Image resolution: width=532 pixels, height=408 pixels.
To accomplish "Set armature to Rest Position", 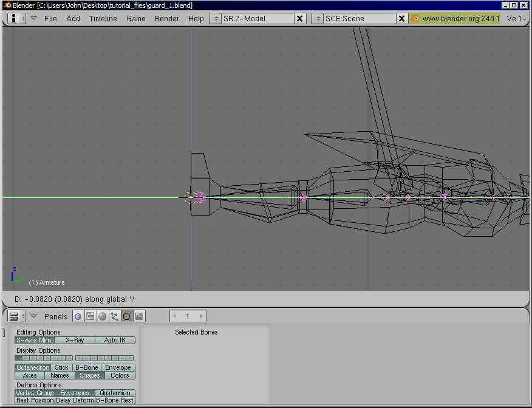I will click(x=34, y=400).
